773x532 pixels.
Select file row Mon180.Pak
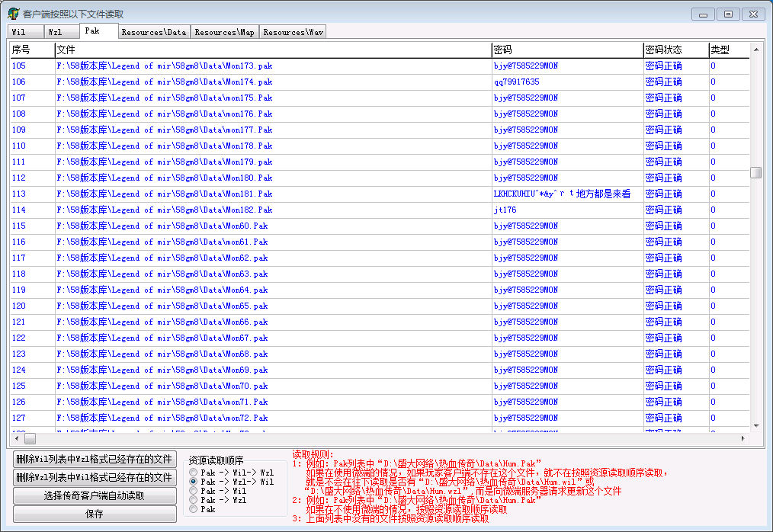pyautogui.click(x=380, y=178)
